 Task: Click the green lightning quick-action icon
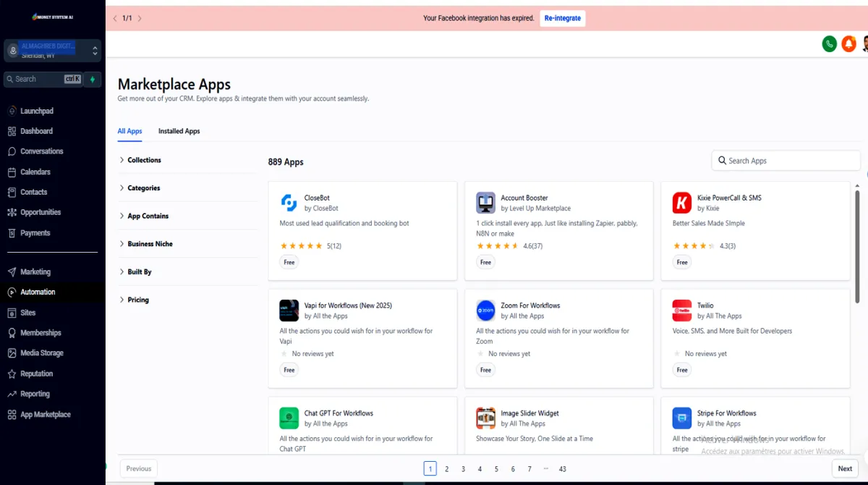click(x=93, y=79)
